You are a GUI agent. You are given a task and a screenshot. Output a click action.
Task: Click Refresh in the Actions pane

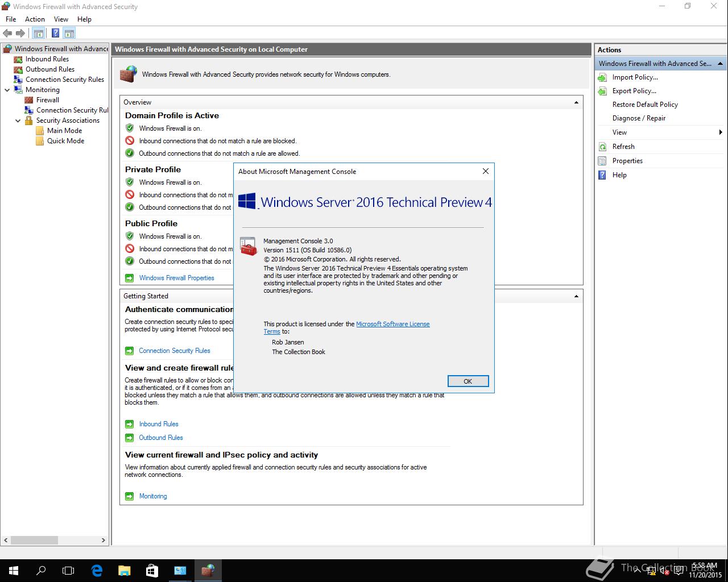(623, 147)
